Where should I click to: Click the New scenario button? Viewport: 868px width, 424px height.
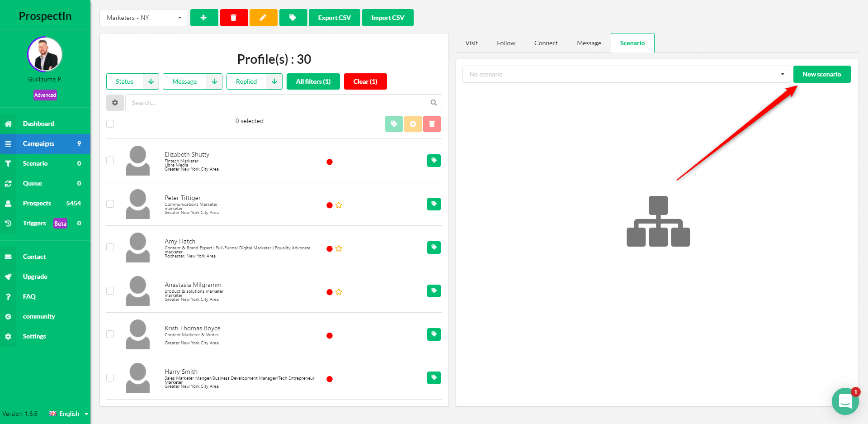[x=822, y=74]
